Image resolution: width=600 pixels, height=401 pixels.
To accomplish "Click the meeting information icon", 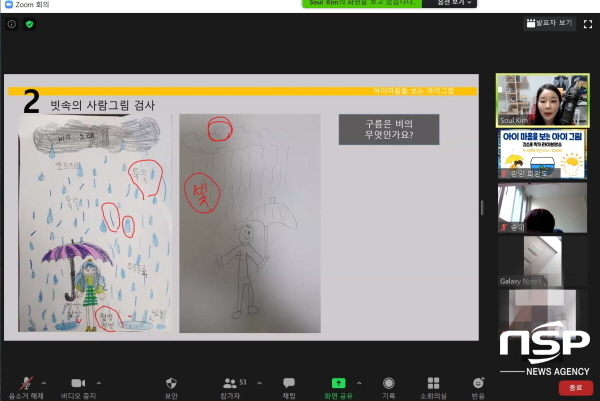I will point(12,23).
